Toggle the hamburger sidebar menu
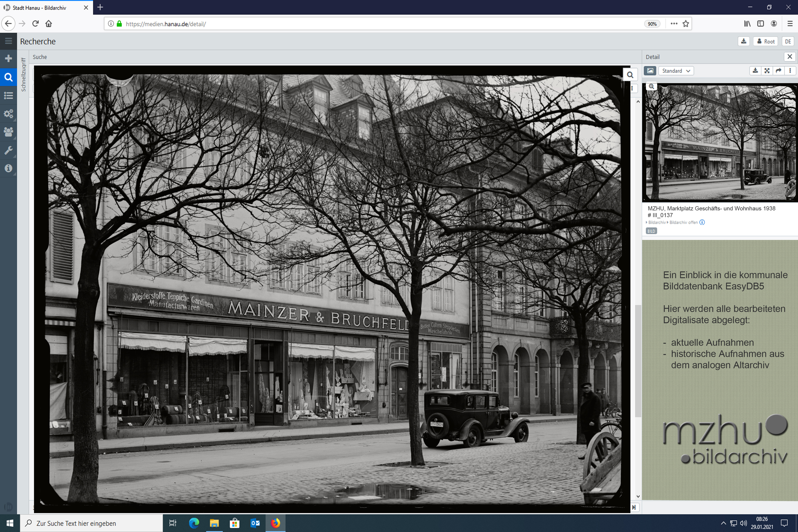The image size is (798, 532). tap(9, 41)
